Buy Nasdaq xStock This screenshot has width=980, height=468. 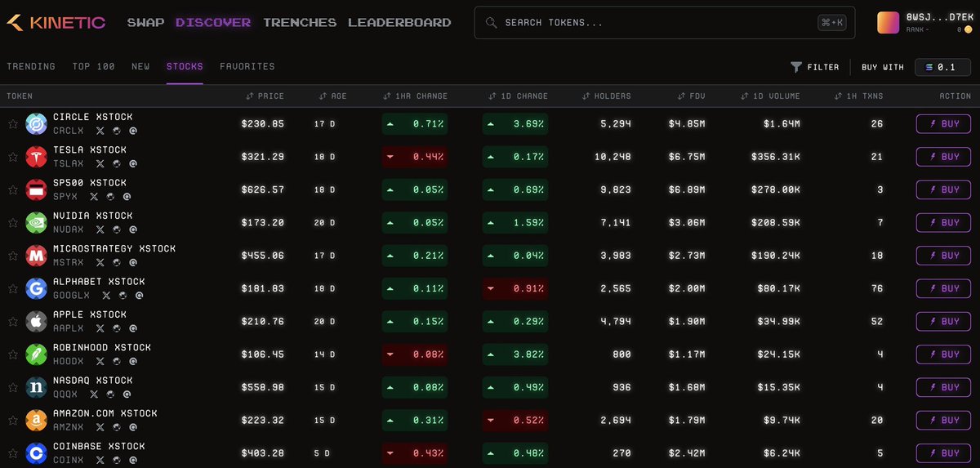pos(943,387)
